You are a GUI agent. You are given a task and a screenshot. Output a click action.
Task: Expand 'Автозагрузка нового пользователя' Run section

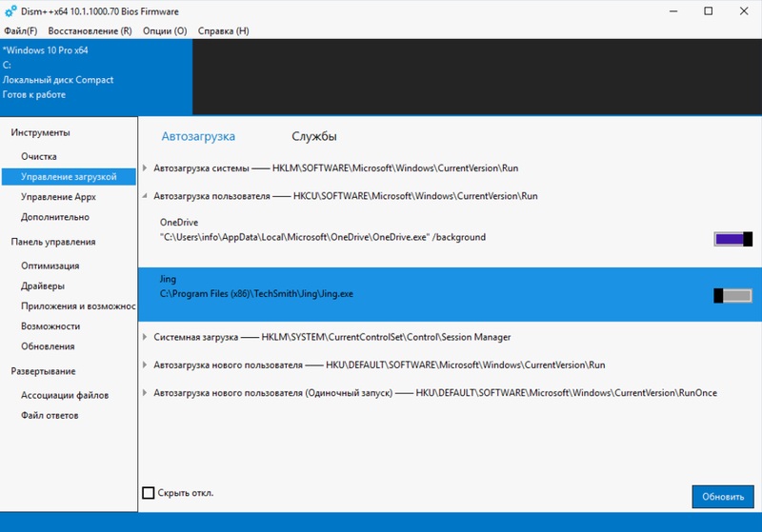click(x=145, y=365)
